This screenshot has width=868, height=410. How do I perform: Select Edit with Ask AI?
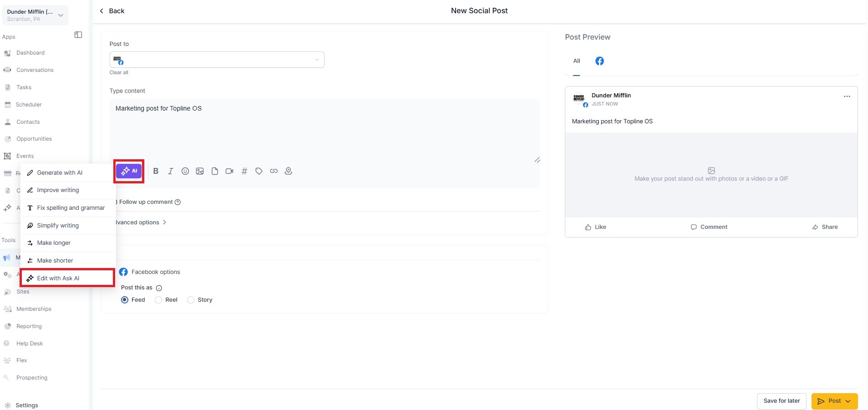coord(68,278)
